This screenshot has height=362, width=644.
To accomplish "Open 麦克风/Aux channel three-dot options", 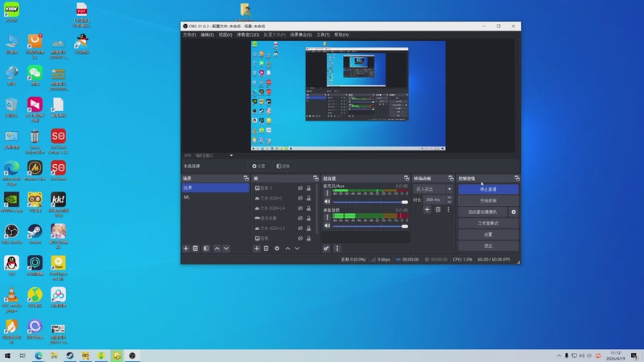I will coord(328,193).
